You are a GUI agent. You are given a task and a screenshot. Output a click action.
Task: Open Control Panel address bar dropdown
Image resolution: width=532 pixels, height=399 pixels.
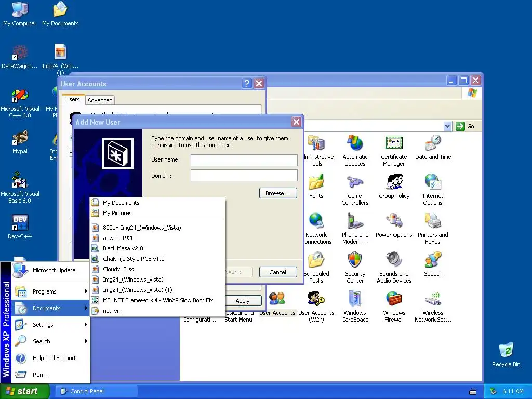click(447, 126)
